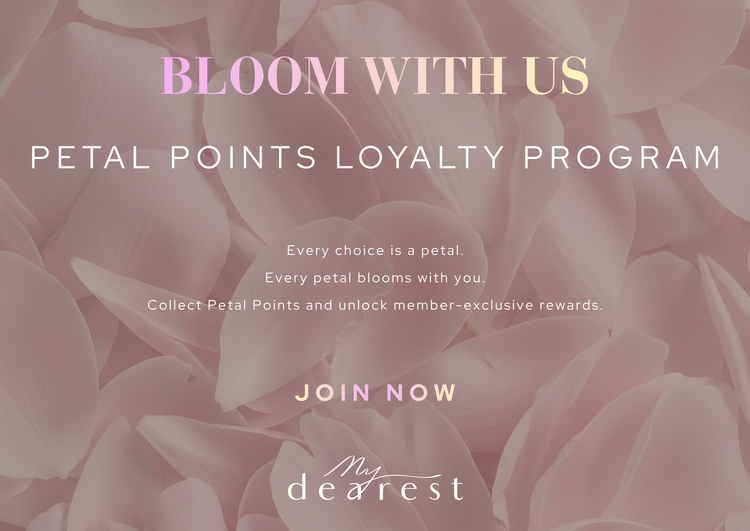Click the "Every choice is a petal." line
Image resolution: width=750 pixels, height=531 pixels.
pos(375,250)
